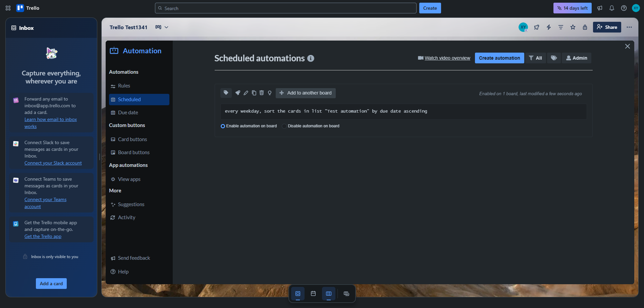644x308 pixels.
Task: Click Add to another board
Action: point(306,93)
